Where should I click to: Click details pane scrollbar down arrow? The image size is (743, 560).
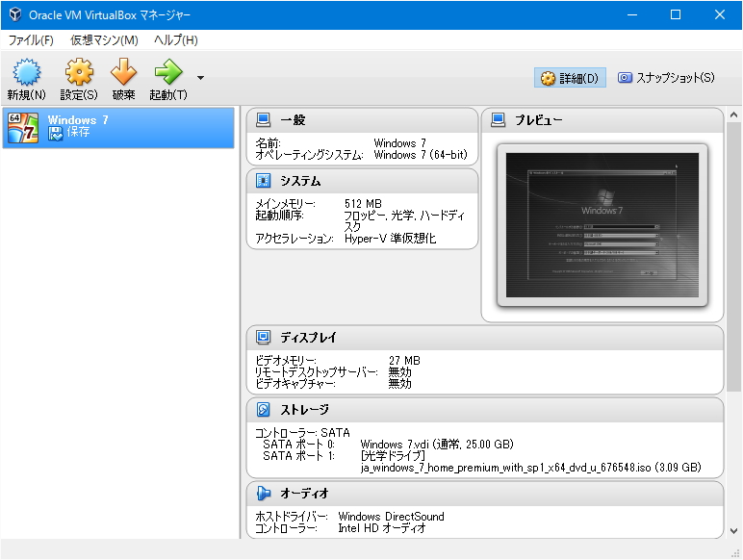click(x=733, y=530)
